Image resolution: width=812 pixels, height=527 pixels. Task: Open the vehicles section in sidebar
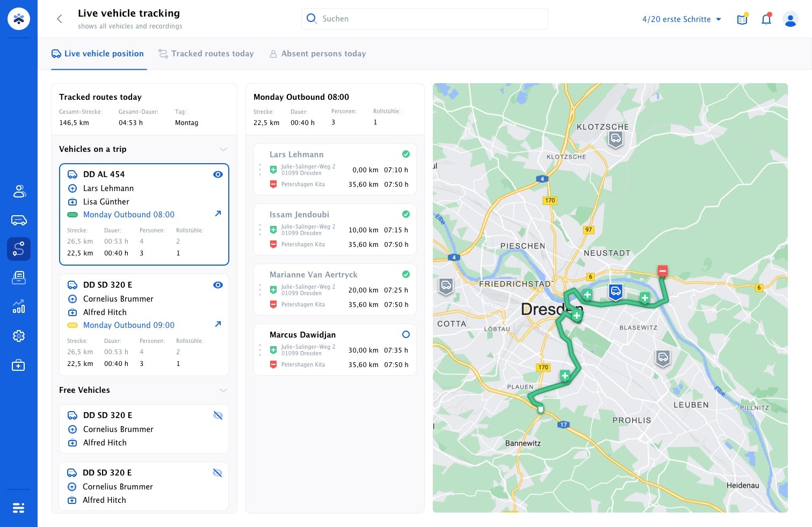(19, 220)
